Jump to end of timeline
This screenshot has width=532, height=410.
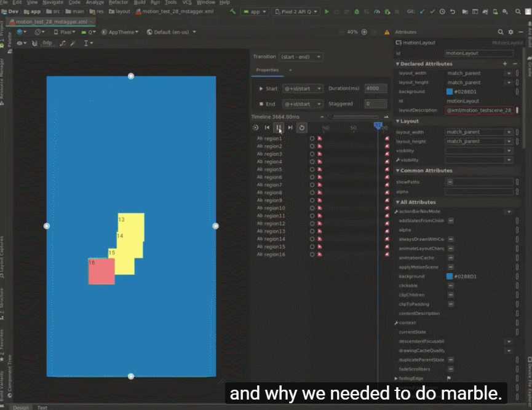[290, 127]
